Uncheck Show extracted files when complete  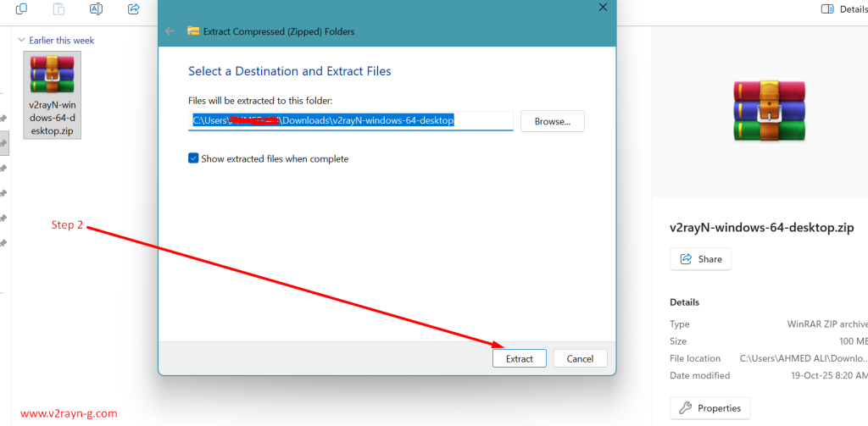coord(193,158)
